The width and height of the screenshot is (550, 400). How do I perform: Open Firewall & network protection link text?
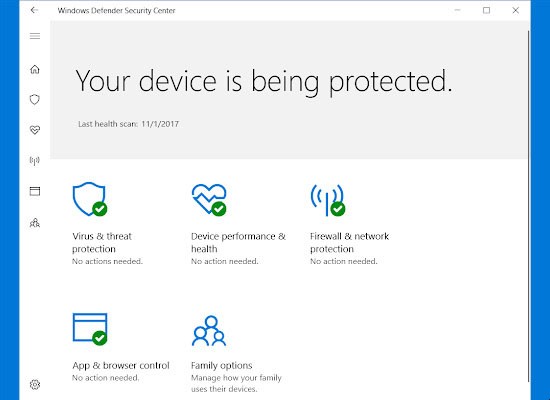[349, 242]
